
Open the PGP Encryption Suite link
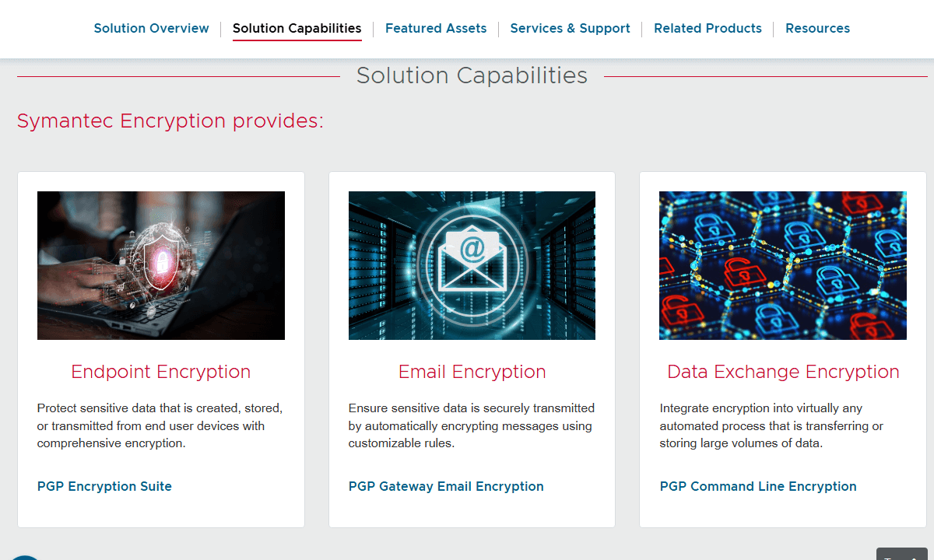pyautogui.click(x=104, y=486)
